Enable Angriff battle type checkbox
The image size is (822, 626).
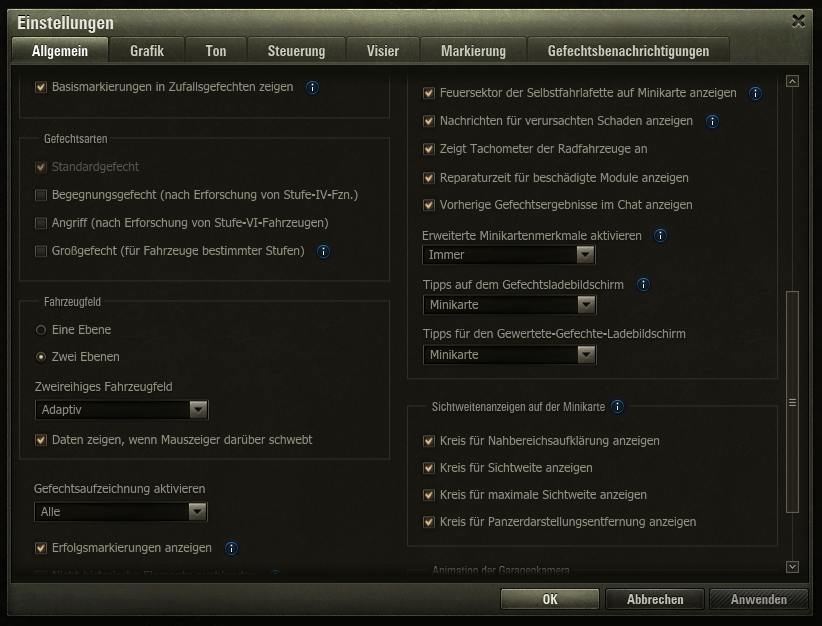point(41,223)
